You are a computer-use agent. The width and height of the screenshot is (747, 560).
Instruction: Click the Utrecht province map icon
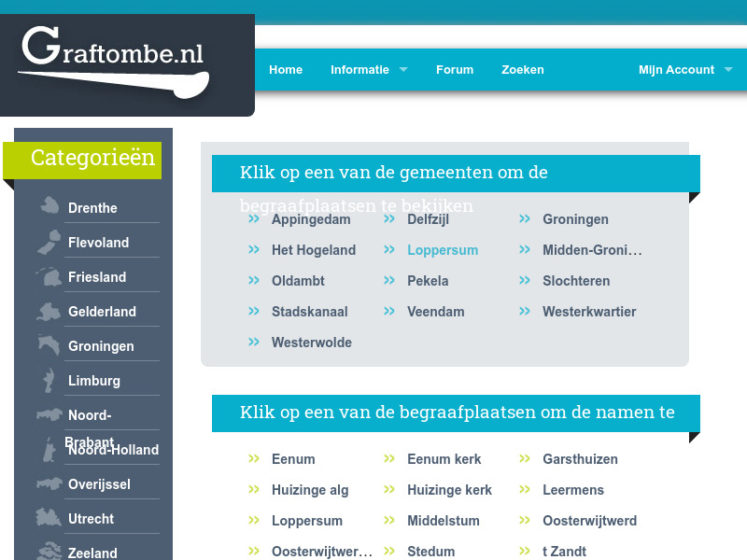(47, 513)
